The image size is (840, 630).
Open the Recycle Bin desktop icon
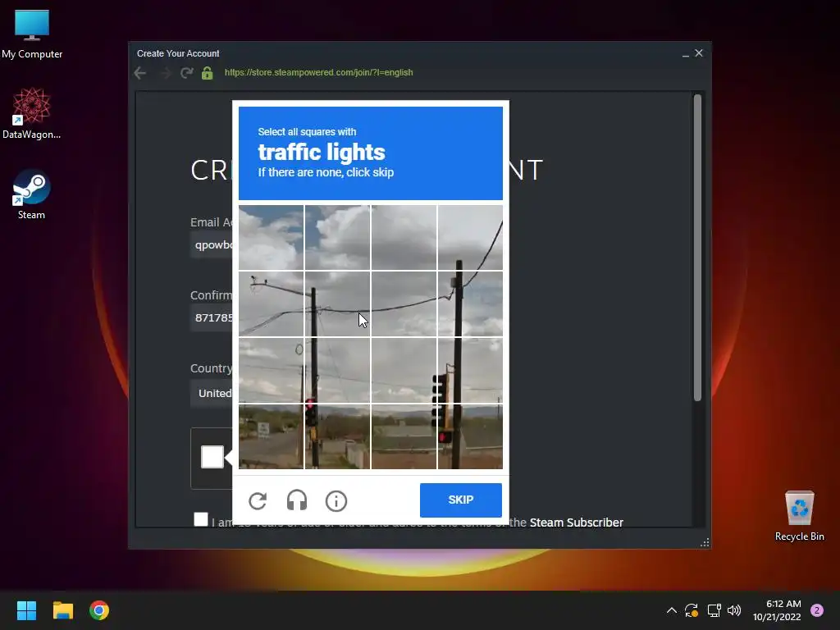pos(799,516)
